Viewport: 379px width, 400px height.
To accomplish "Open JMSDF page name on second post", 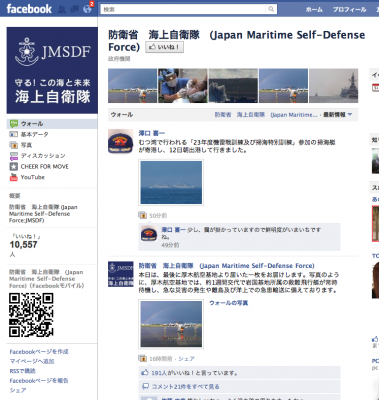I will [x=226, y=266].
